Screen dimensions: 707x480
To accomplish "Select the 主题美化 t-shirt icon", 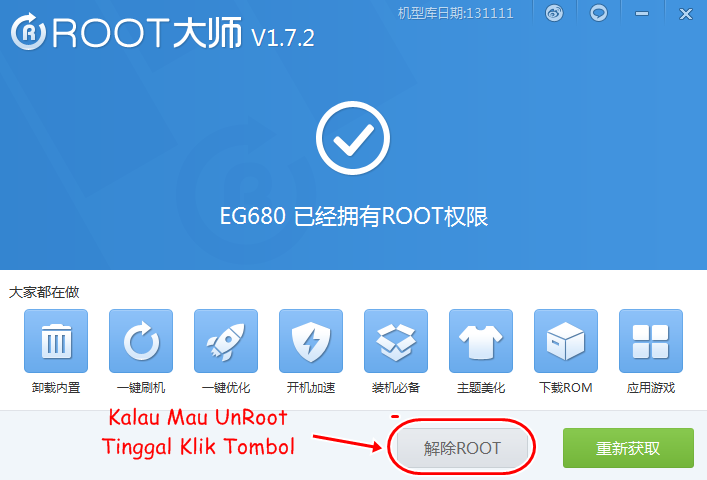I will pos(481,341).
